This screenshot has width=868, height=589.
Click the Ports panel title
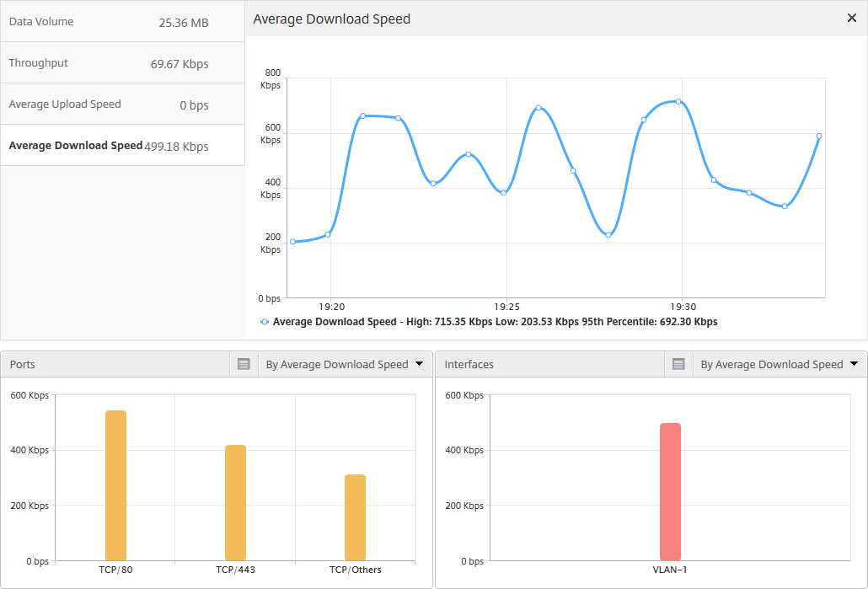[23, 364]
